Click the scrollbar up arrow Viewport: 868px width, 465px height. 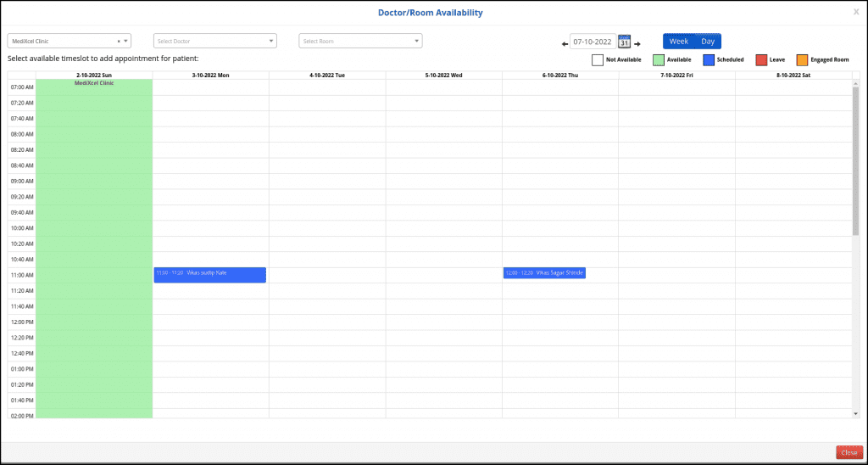coord(856,83)
